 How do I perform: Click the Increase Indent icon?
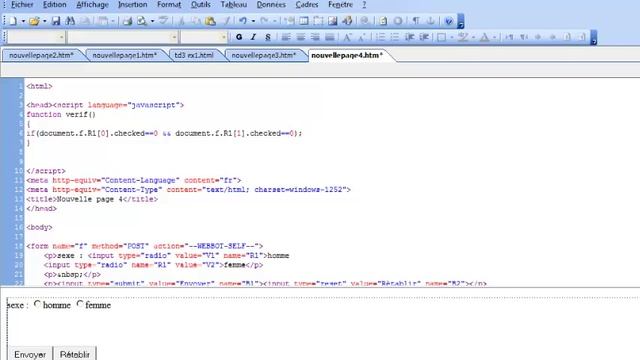(424, 37)
